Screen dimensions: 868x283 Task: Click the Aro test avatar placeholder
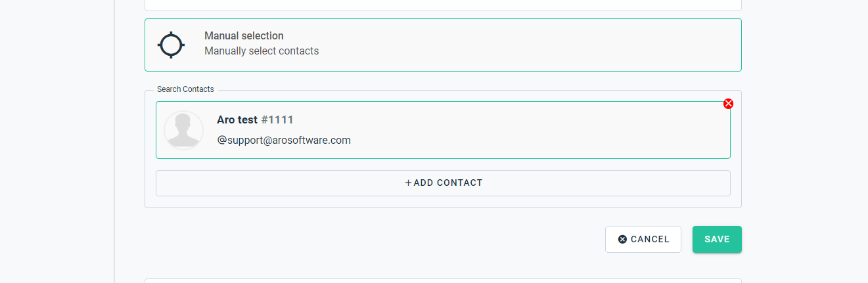tap(183, 130)
